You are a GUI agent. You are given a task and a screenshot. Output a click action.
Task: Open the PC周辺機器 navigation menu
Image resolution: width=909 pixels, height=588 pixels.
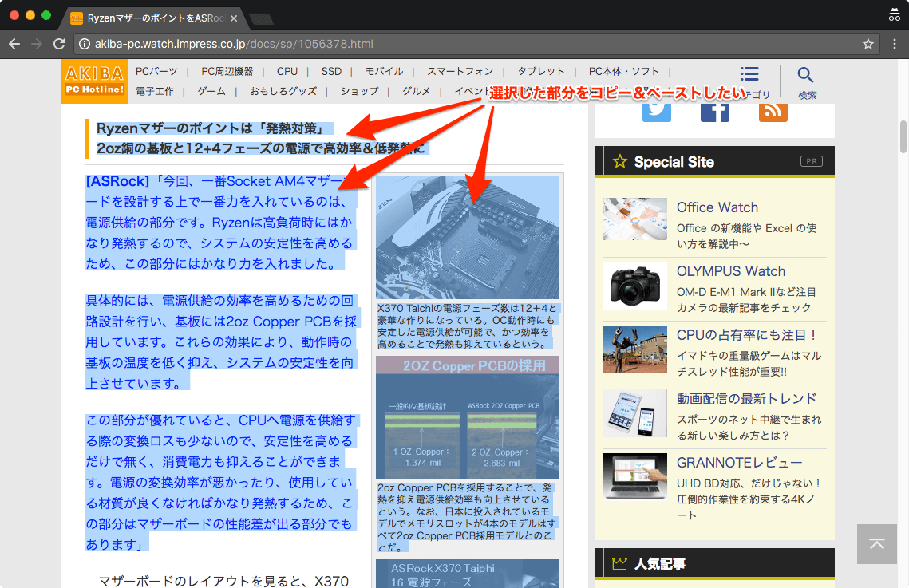point(227,71)
